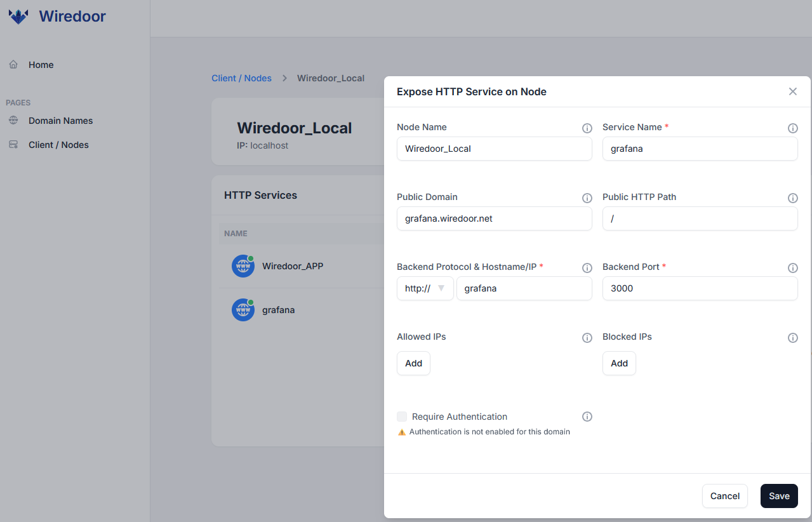Click the Service Name input field

[x=700, y=149]
